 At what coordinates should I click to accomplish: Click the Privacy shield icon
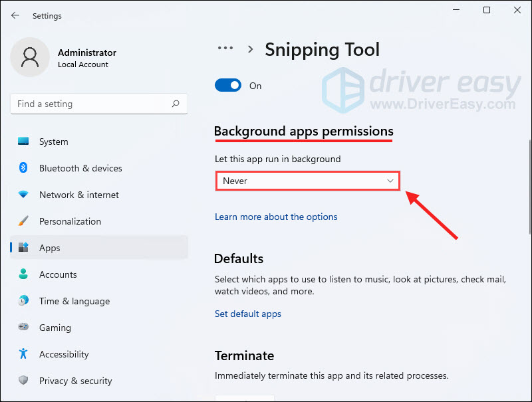coord(23,380)
